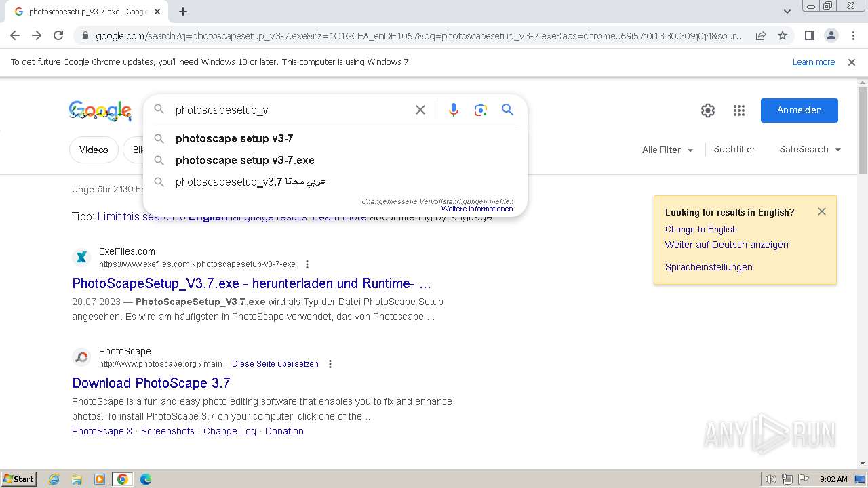Open Windows Explorer from taskbar
The height and width of the screenshot is (488, 868).
(77, 479)
